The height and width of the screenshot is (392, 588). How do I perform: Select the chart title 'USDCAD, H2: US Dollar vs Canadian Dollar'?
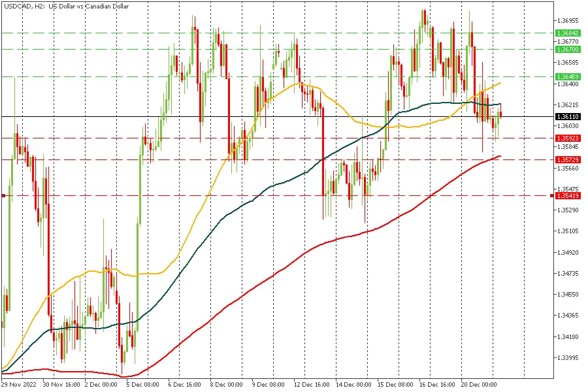tap(66, 7)
